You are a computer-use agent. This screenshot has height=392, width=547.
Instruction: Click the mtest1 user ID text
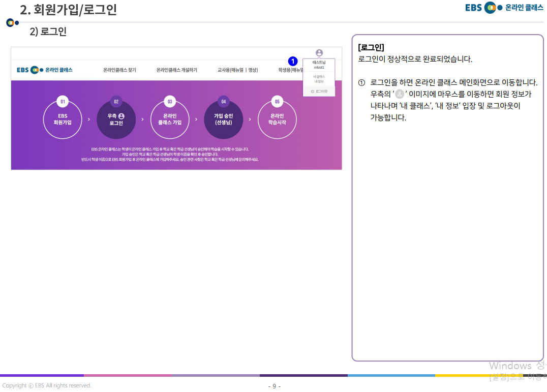[x=319, y=67]
